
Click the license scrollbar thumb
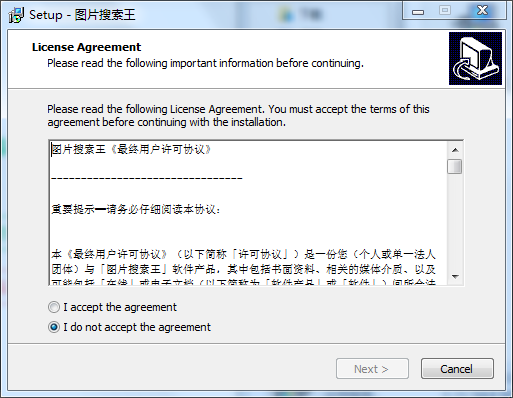(455, 166)
